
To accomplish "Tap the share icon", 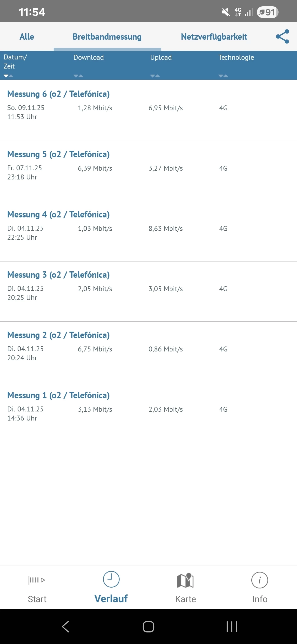I will (x=282, y=36).
